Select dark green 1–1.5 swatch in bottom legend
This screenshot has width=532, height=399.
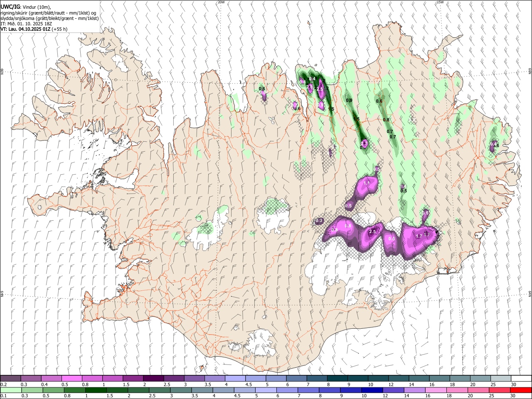[96, 390]
